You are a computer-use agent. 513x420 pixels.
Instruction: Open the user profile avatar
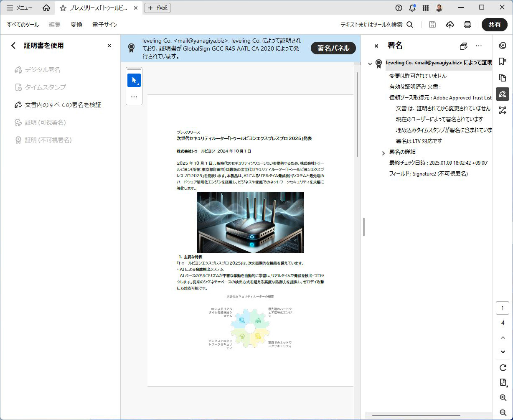pos(439,8)
